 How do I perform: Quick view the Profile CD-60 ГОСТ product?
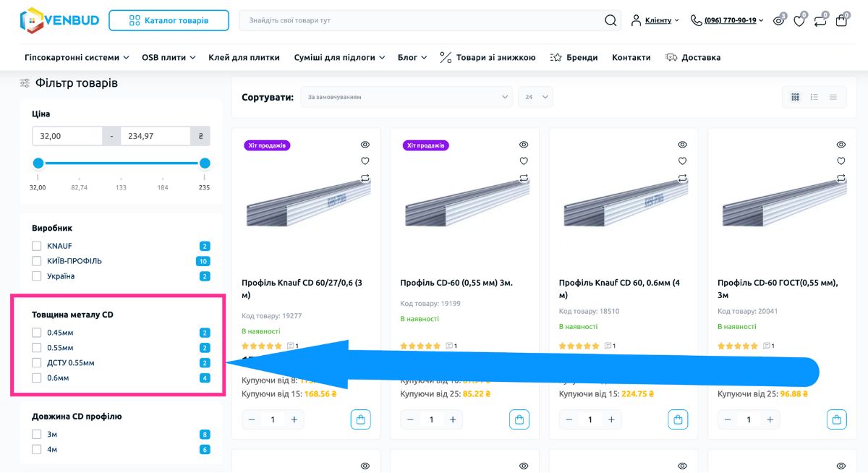(x=841, y=145)
